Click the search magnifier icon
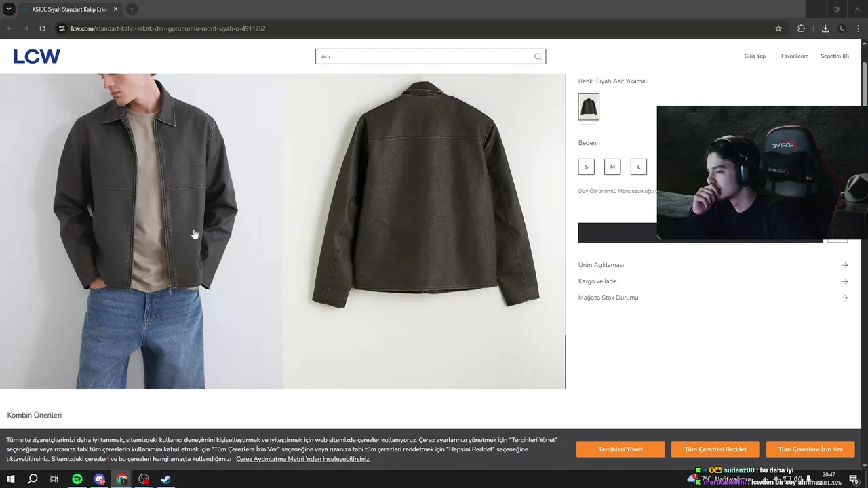Image resolution: width=868 pixels, height=488 pixels. click(538, 56)
